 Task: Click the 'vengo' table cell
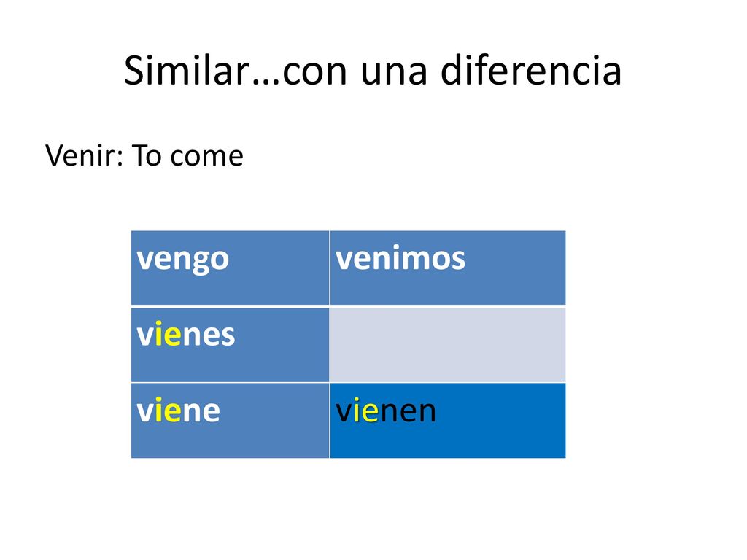(x=230, y=268)
